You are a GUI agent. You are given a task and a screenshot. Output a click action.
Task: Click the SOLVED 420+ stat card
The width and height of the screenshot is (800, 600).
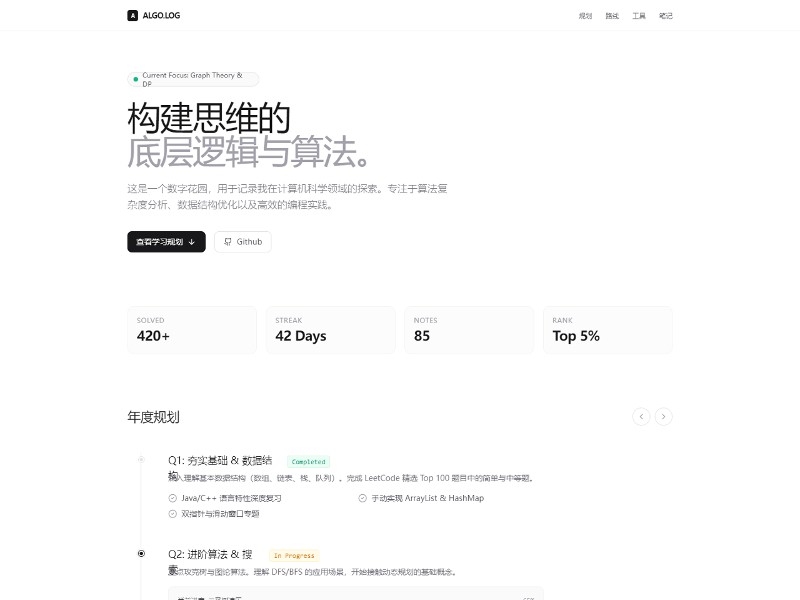click(x=192, y=330)
